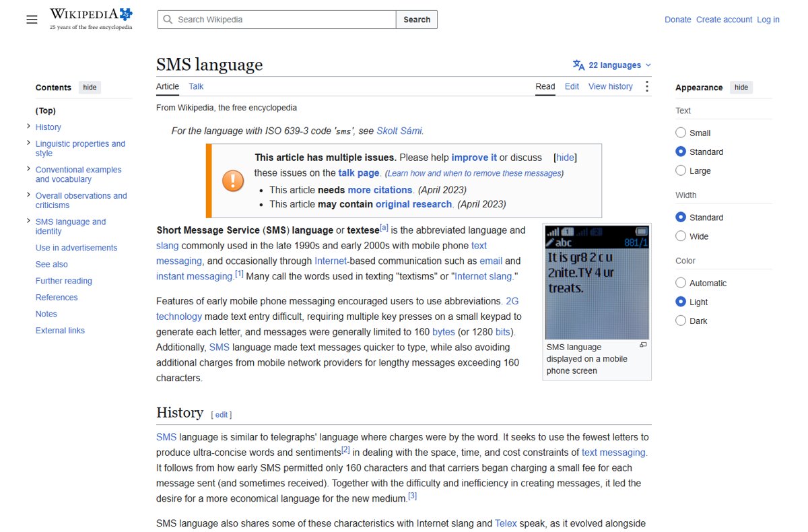Viewport: 808px width, 532px height.
Task: Edit the History section
Action: point(222,415)
